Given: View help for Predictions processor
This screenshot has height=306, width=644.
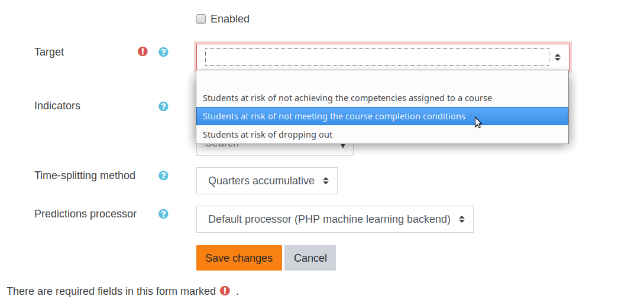Looking at the screenshot, I should click(163, 214).
